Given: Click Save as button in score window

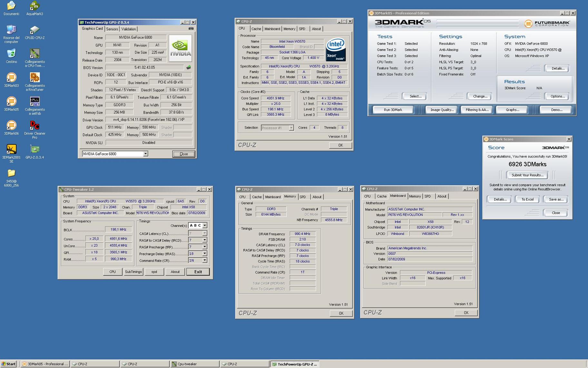Looking at the screenshot, I should pos(556,199).
